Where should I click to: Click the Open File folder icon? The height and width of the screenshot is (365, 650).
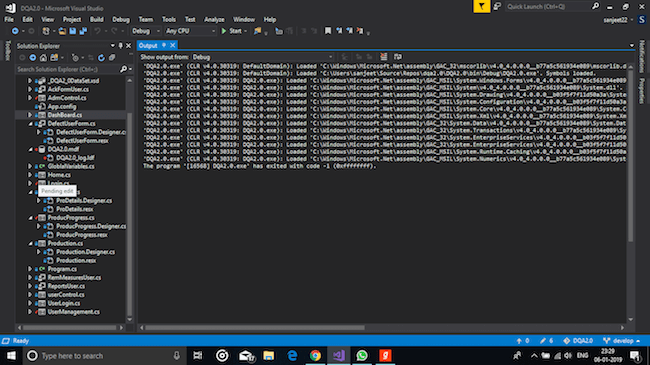click(62, 31)
